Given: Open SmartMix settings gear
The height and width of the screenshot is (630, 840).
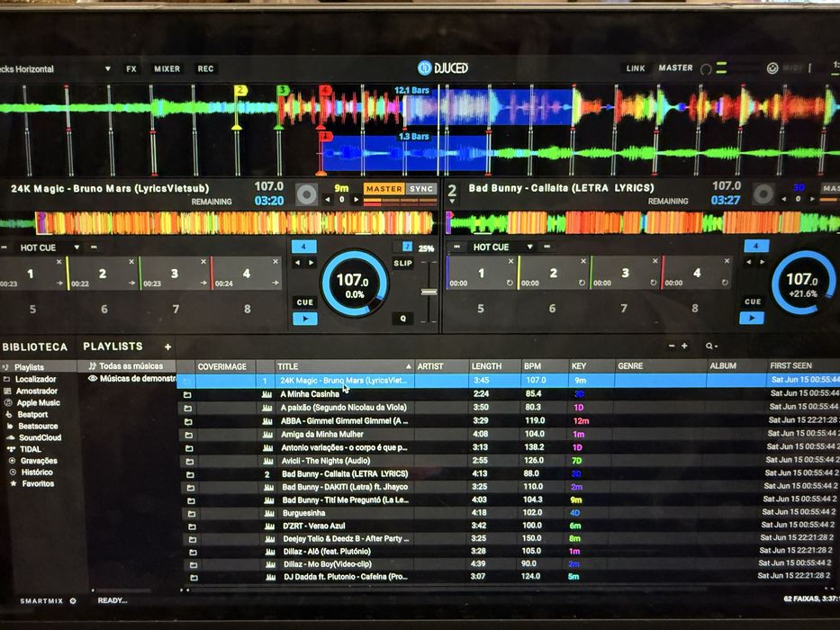Looking at the screenshot, I should [x=74, y=601].
